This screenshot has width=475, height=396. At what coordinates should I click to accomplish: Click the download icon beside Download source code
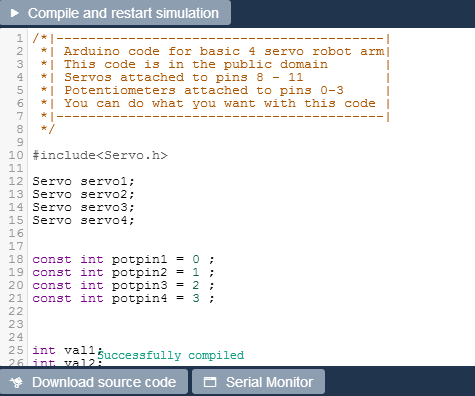[17, 382]
